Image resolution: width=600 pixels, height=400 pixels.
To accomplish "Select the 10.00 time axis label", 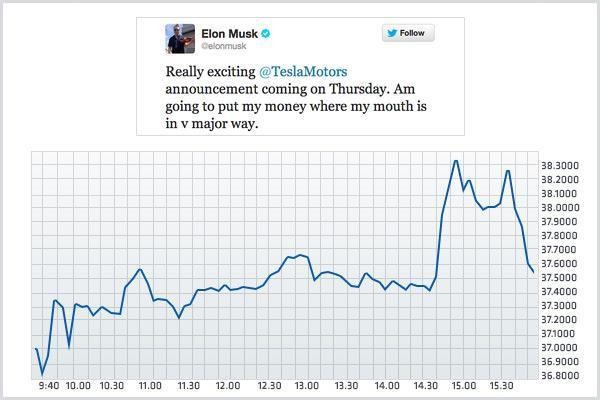I will click(77, 384).
